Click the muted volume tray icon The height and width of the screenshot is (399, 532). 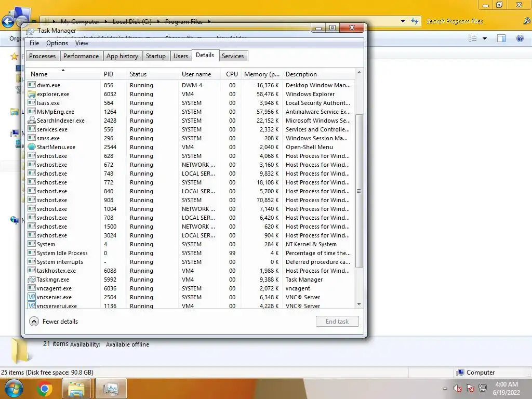[x=457, y=388]
